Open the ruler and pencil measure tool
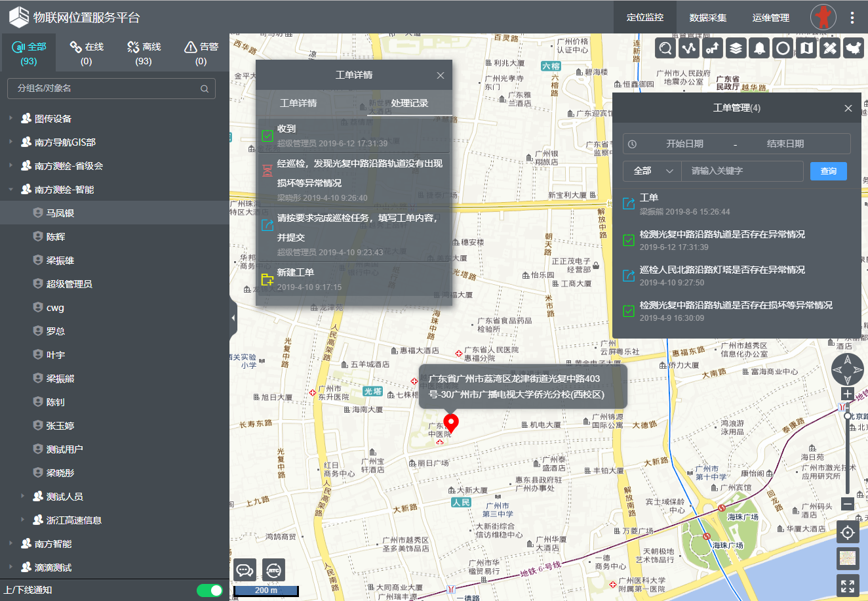This screenshot has width=868, height=601. pos(830,48)
